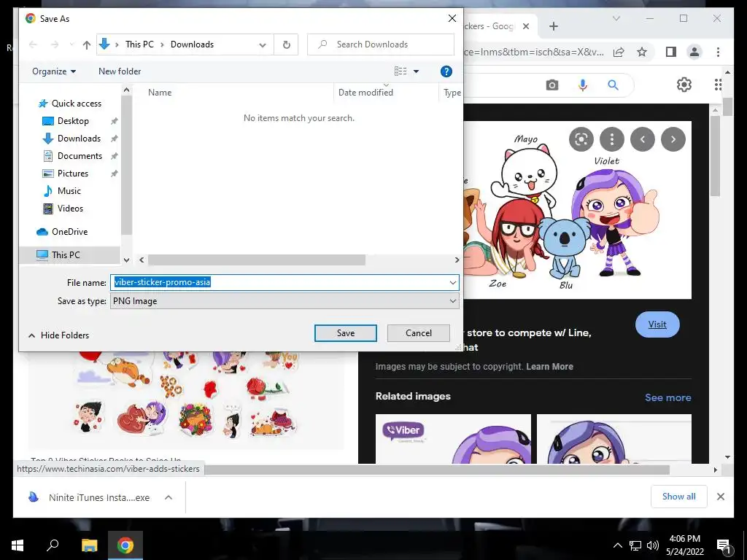Expand the File name dropdown arrow
This screenshot has width=747, height=560.
(x=452, y=282)
